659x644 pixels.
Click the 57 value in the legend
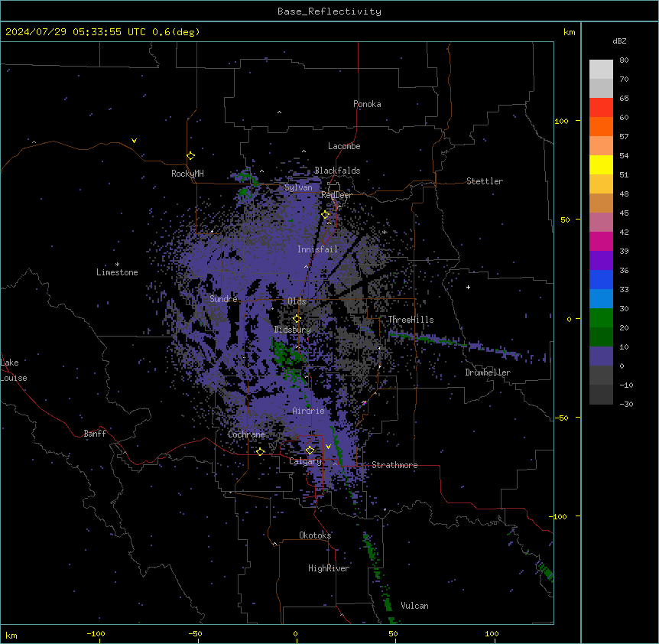pos(624,137)
